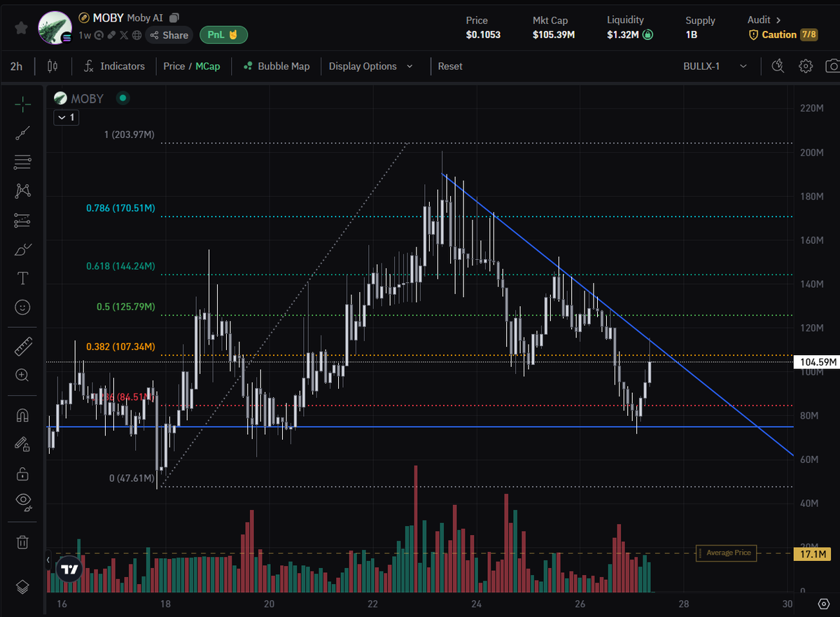Viewport: 840px width, 617px height.
Task: Take a chart snapshot with camera icon
Action: [x=833, y=66]
